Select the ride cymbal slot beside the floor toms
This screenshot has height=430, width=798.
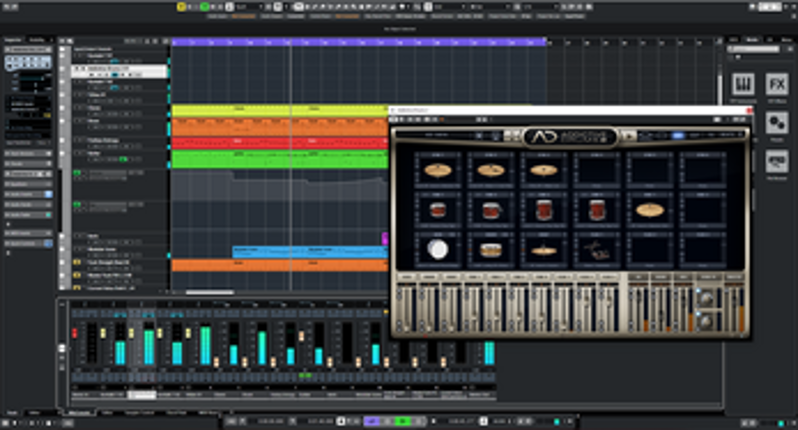click(649, 210)
